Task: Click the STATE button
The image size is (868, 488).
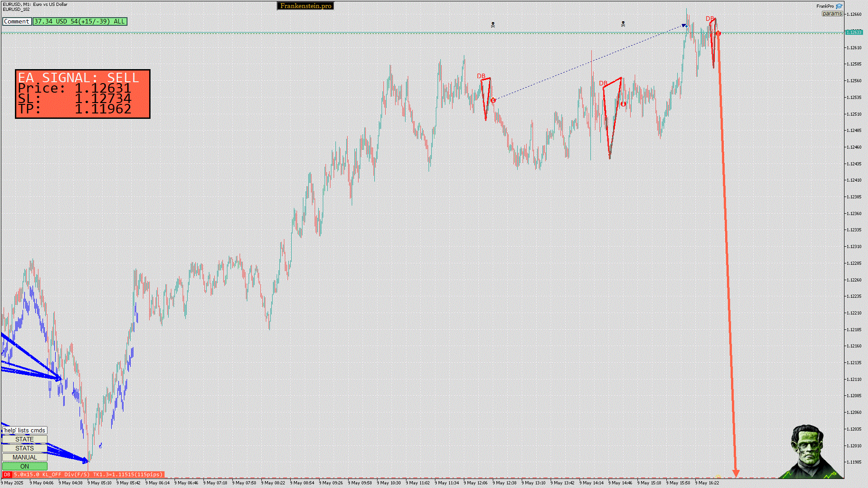Action: [x=24, y=439]
